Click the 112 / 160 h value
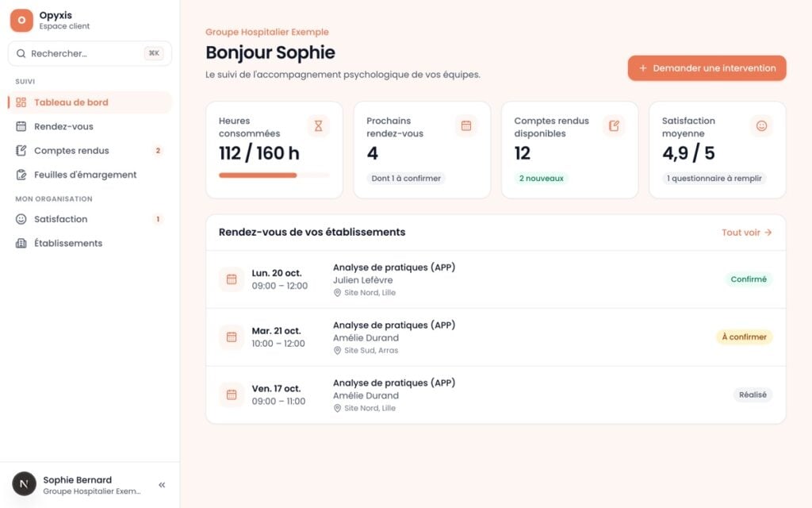 (259, 153)
